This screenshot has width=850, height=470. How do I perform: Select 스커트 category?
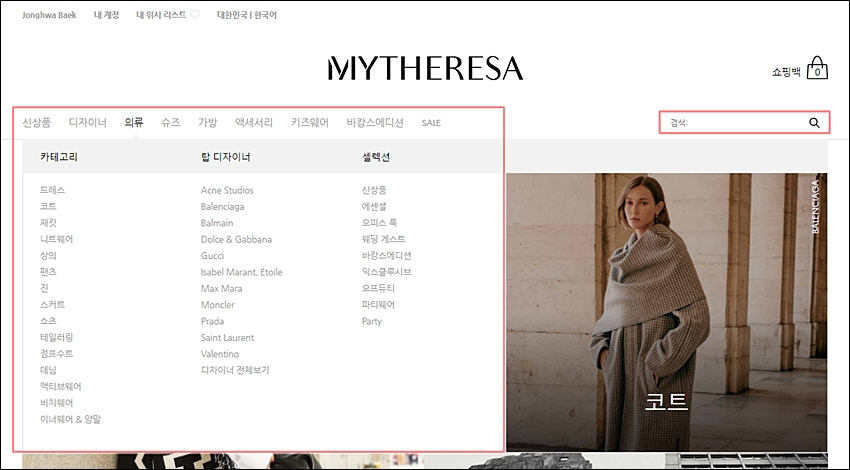(x=53, y=304)
